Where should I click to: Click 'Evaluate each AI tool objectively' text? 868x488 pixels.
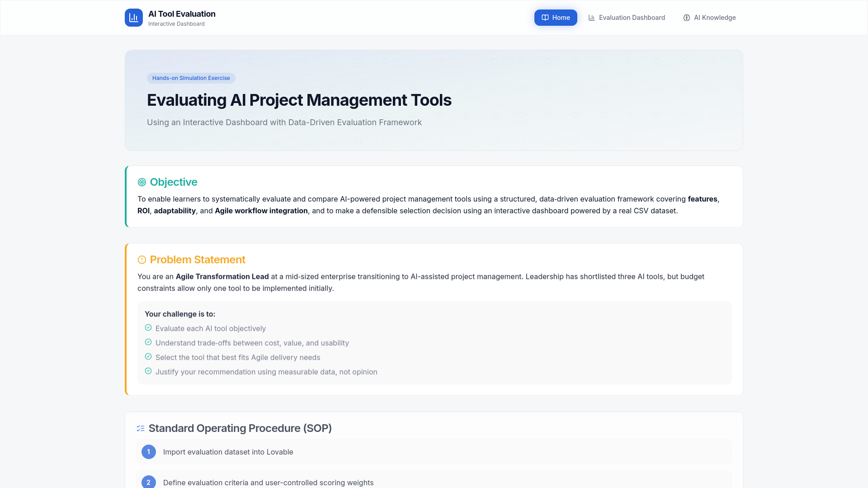211,328
